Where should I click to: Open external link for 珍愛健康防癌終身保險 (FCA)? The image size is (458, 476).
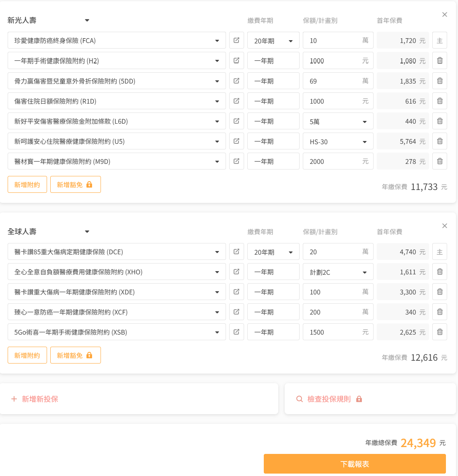(x=236, y=41)
